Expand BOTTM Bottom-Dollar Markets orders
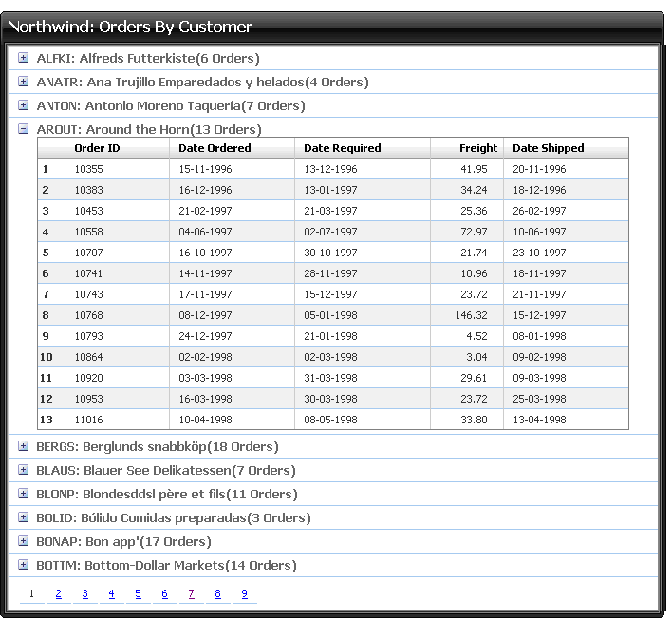This screenshot has height=638, width=672. click(24, 565)
